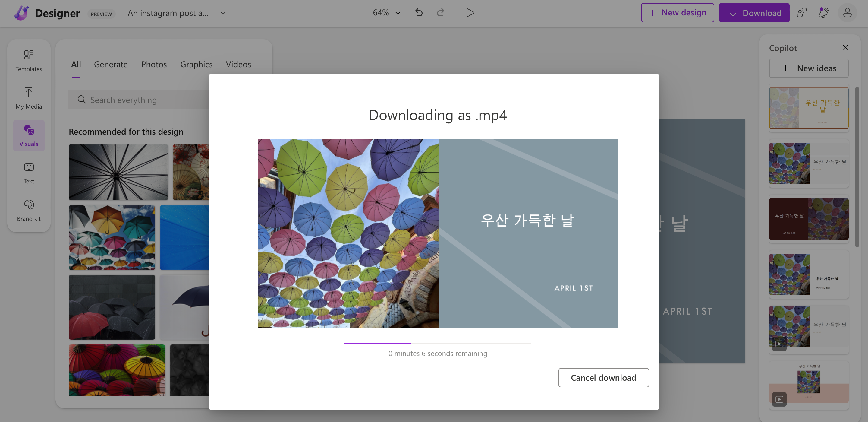Click the New design button
The width and height of the screenshot is (868, 422).
(x=677, y=13)
